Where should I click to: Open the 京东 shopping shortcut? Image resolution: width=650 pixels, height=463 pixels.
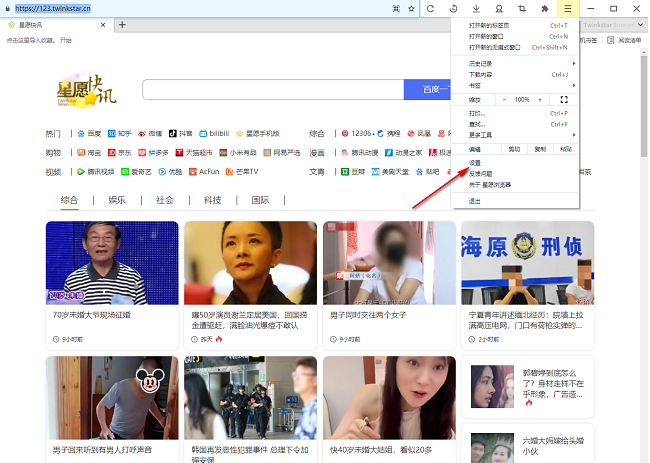pos(119,153)
